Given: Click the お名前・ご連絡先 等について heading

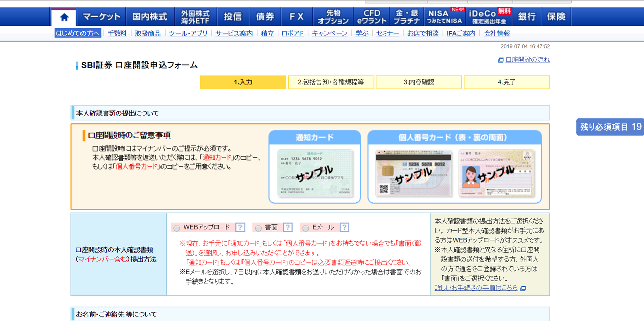Looking at the screenshot, I should click(x=116, y=314).
